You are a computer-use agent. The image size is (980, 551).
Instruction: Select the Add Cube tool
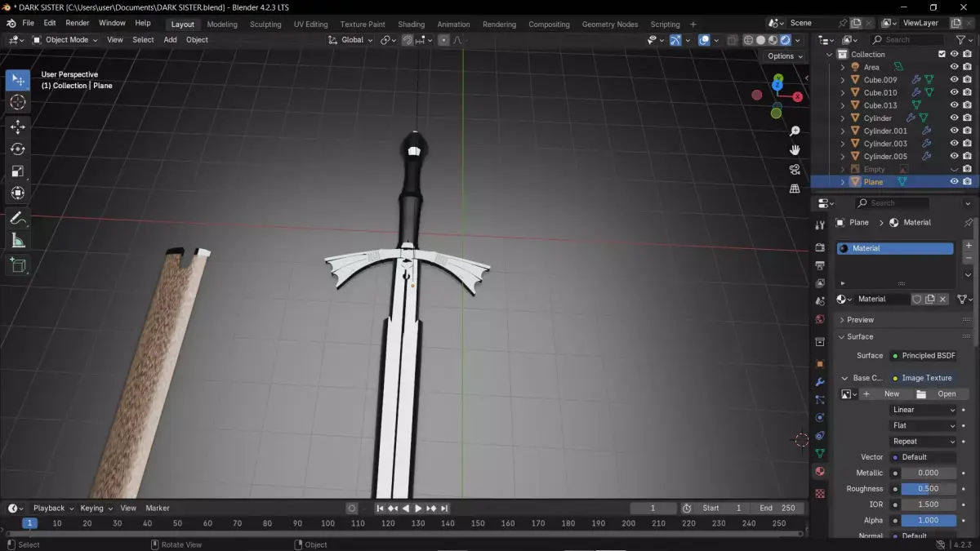coord(18,264)
